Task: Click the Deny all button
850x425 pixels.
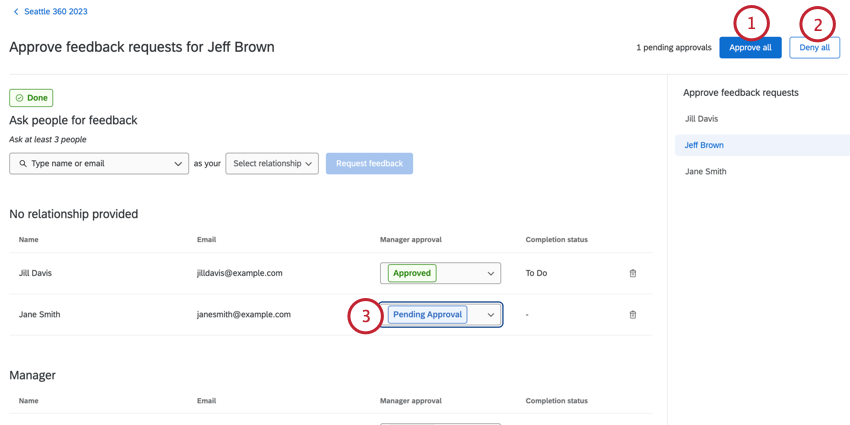Action: 814,48
